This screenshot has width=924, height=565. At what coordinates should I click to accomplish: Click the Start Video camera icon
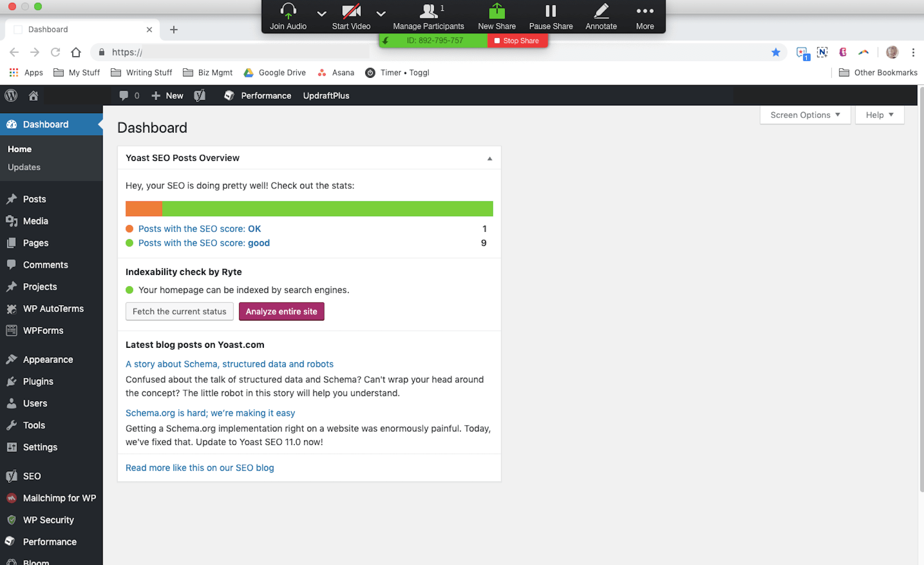click(x=351, y=11)
